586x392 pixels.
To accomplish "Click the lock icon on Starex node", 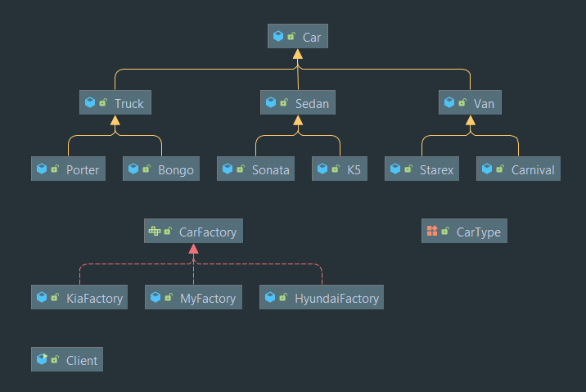I will click(x=408, y=169).
